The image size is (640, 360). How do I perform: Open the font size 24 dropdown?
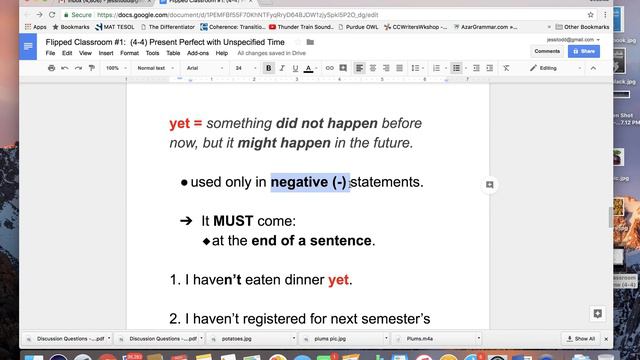[x=246, y=68]
